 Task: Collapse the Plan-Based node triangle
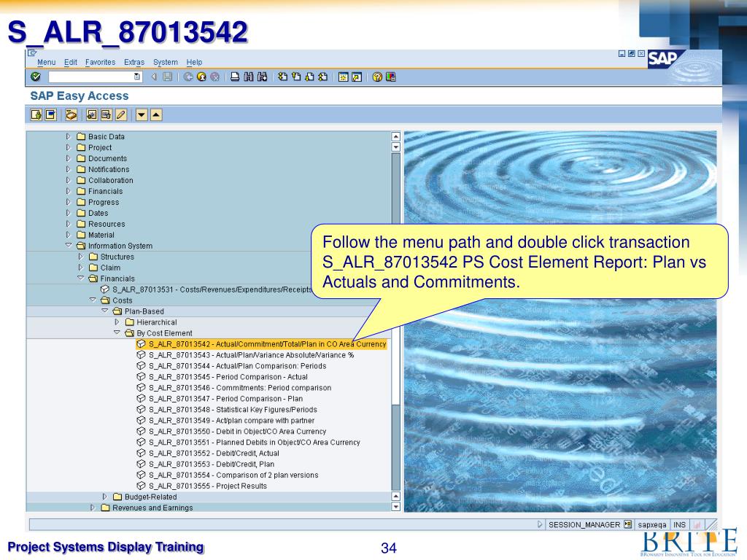coord(105,311)
